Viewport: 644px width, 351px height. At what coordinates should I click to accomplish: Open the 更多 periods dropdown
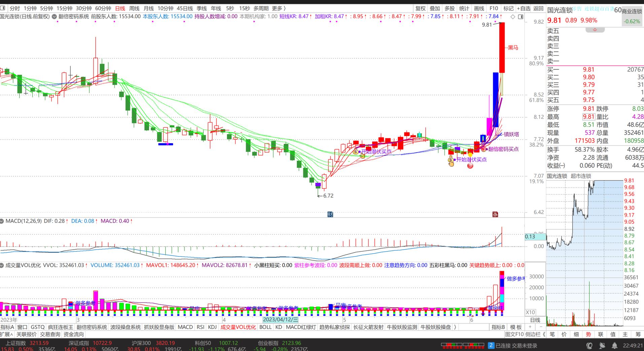[x=279, y=8]
